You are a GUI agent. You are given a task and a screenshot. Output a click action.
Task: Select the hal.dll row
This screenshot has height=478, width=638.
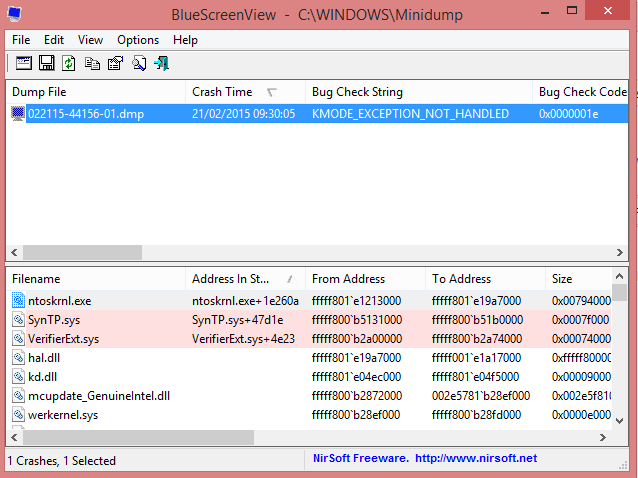309,358
